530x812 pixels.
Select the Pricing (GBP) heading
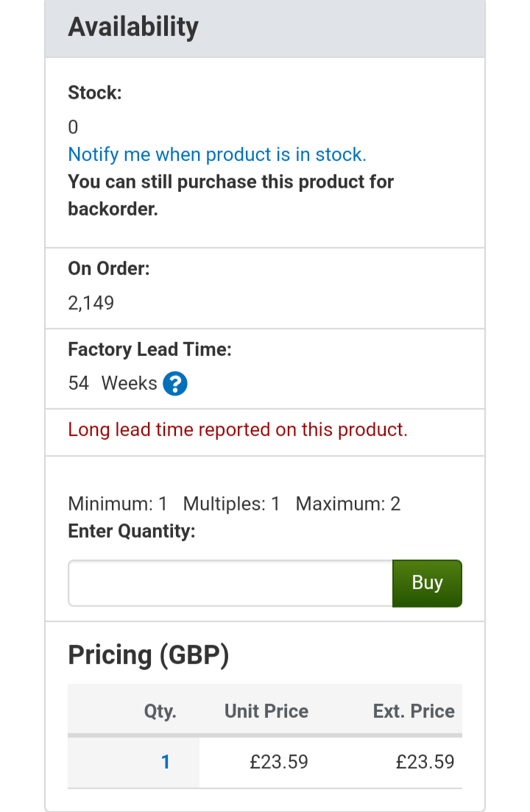pos(149,655)
